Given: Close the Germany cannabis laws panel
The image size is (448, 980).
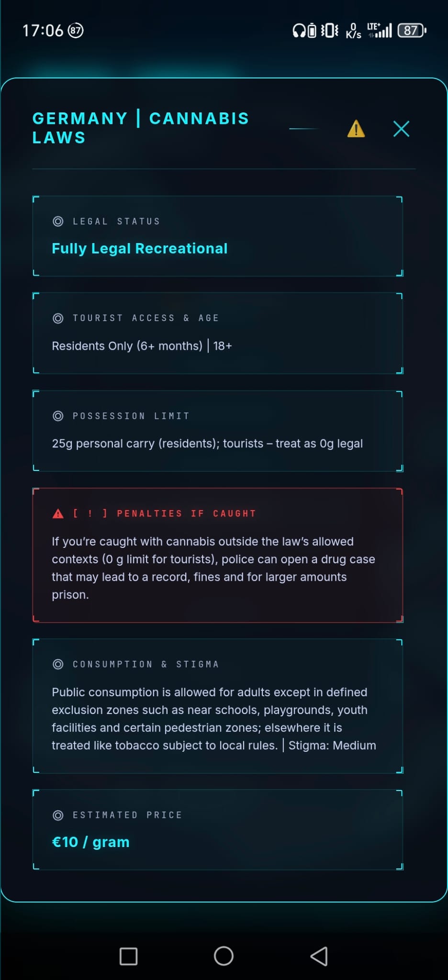Looking at the screenshot, I should coord(401,129).
